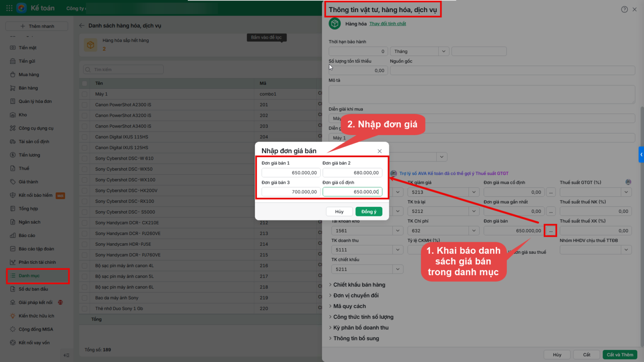Tick the checkbox for Canon PowerShot A3200 IS
This screenshot has height=362, width=644.
pyautogui.click(x=85, y=115)
